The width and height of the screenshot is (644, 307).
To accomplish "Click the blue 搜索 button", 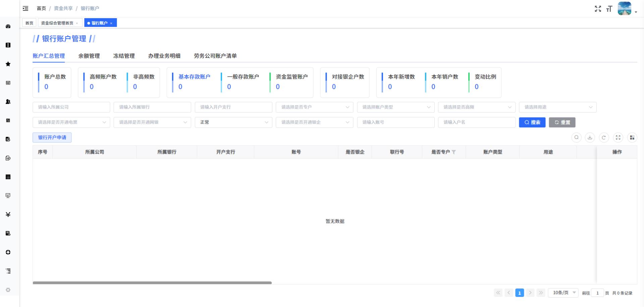I will [532, 122].
